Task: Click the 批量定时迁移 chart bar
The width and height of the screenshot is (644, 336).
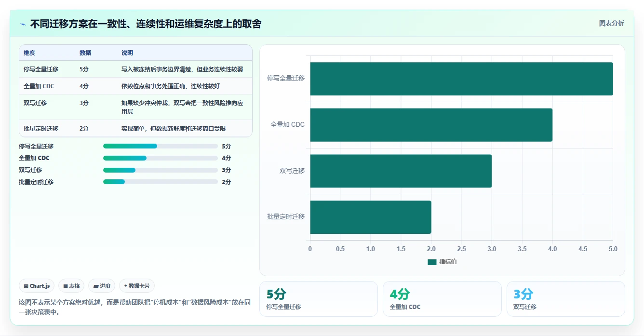Action: click(x=370, y=217)
